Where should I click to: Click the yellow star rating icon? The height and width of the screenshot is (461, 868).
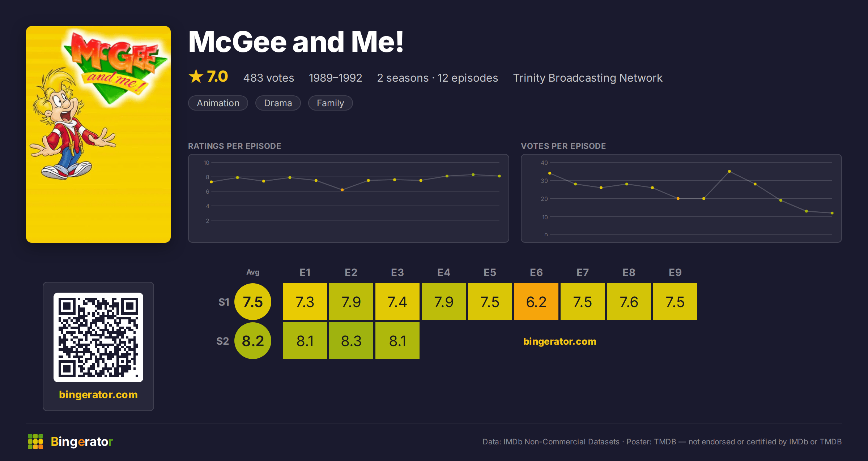[196, 77]
